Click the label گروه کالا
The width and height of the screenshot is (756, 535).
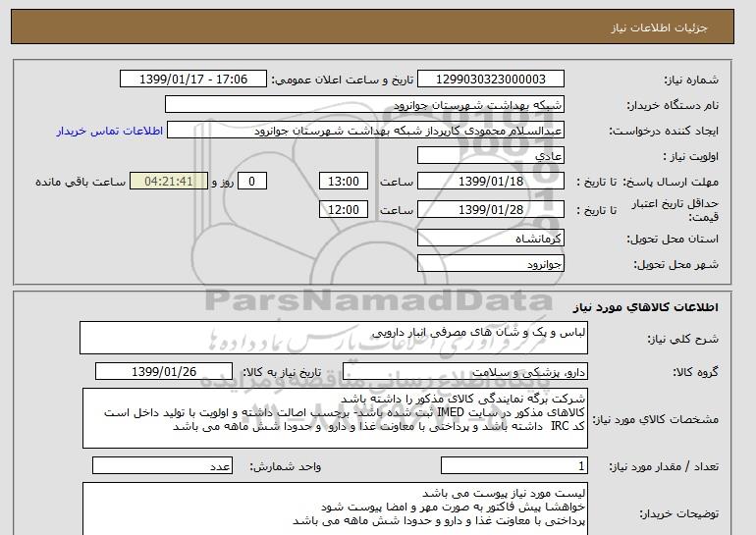click(696, 372)
